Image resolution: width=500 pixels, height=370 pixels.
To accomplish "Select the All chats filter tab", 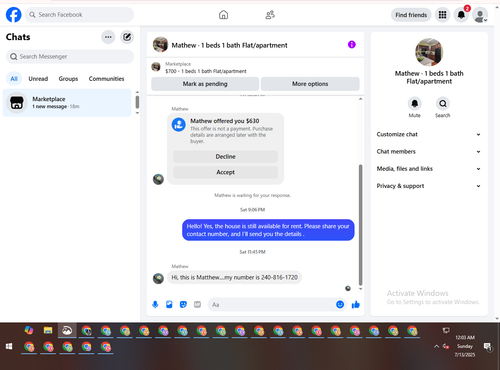I will tap(14, 79).
